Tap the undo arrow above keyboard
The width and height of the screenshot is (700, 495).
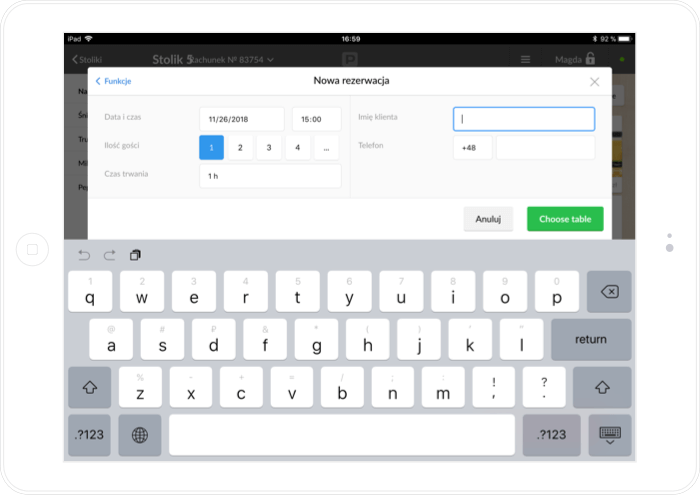[x=84, y=255]
